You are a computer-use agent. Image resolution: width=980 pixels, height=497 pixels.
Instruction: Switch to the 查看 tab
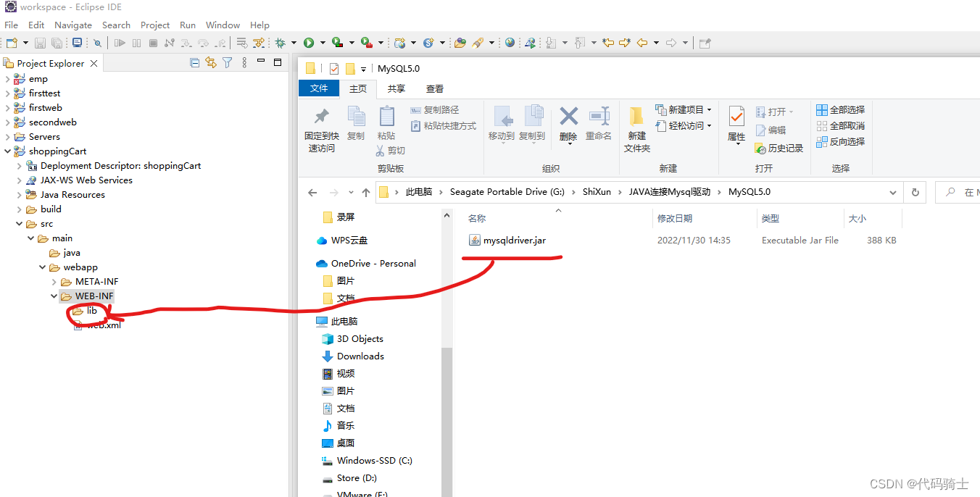[x=435, y=88]
